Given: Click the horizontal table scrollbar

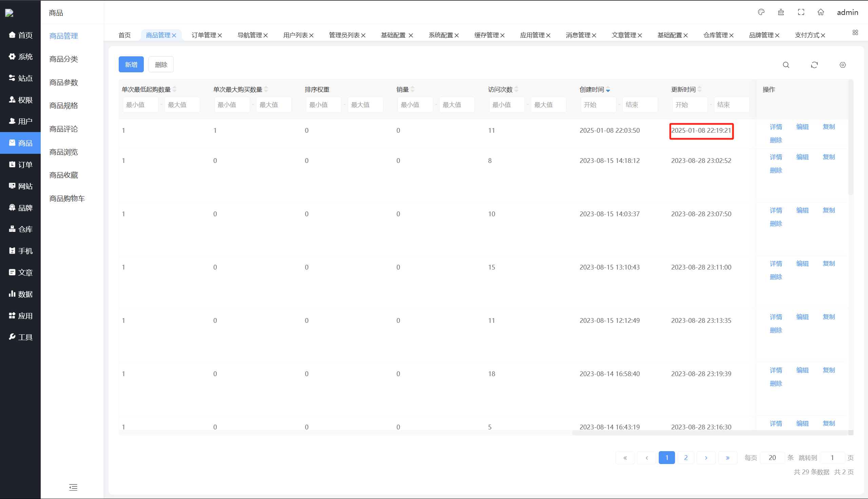Looking at the screenshot, I should click(x=709, y=432).
